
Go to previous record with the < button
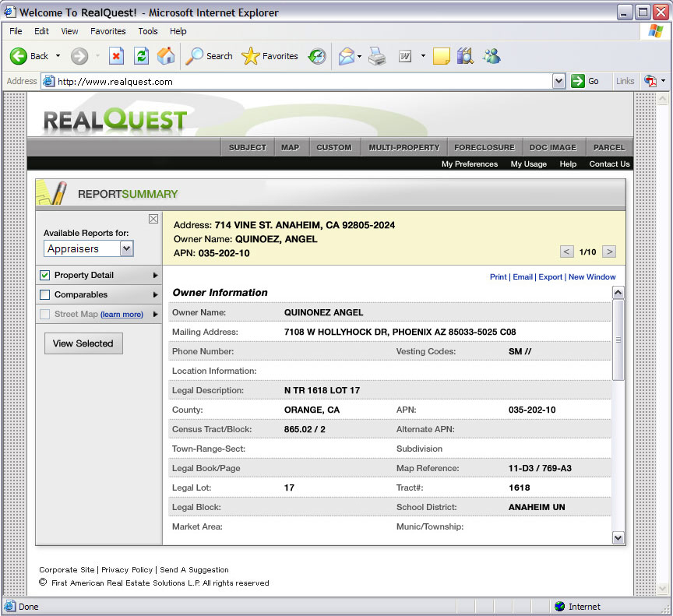(566, 252)
